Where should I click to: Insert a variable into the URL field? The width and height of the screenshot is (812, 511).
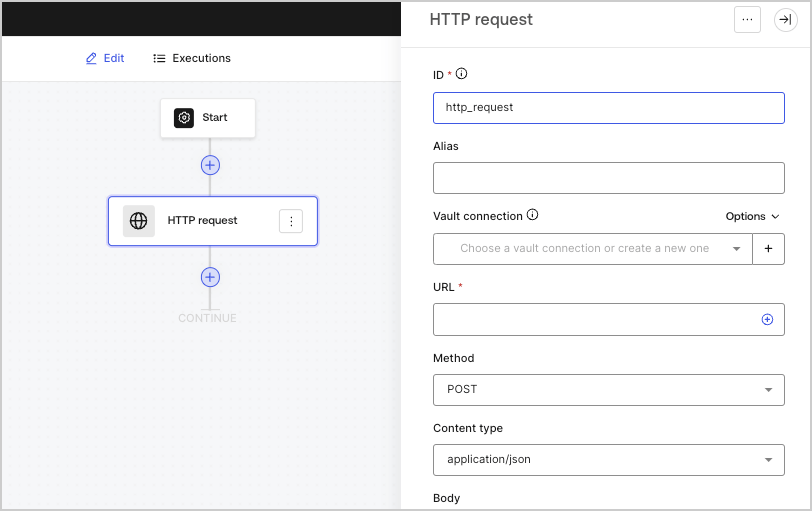coord(767,319)
